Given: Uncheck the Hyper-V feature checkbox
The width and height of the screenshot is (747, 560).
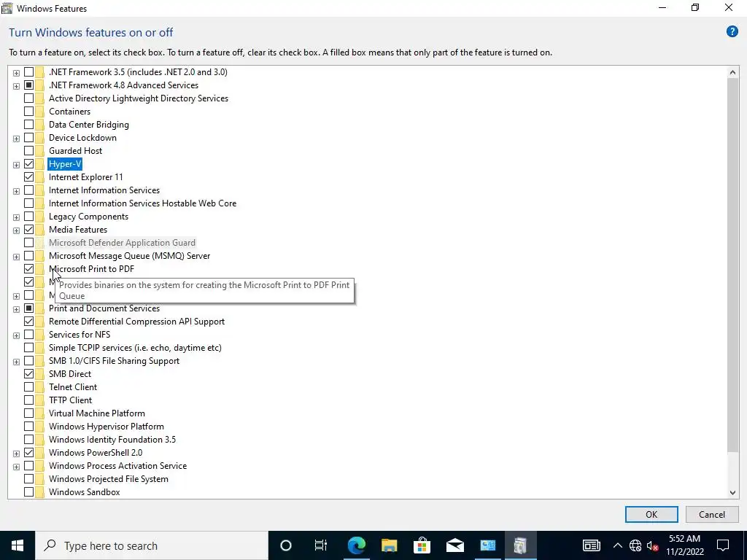Looking at the screenshot, I should pyautogui.click(x=28, y=164).
